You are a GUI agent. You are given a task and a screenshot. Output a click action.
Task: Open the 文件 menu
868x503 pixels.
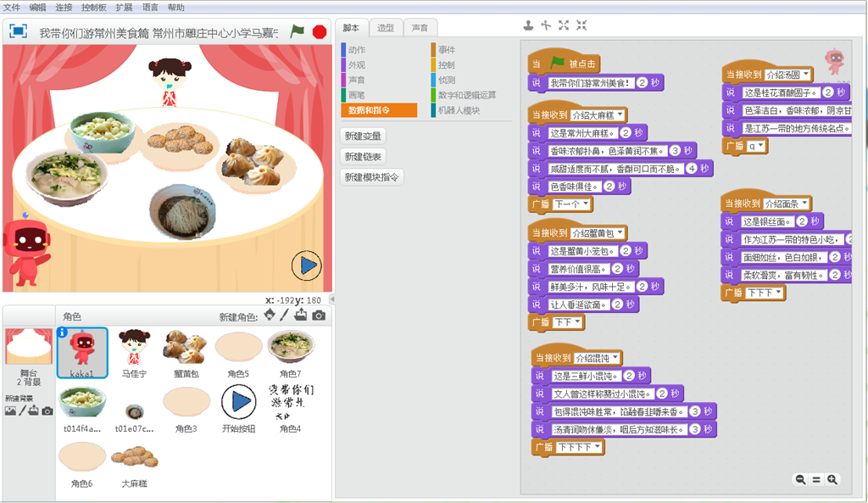(12, 7)
